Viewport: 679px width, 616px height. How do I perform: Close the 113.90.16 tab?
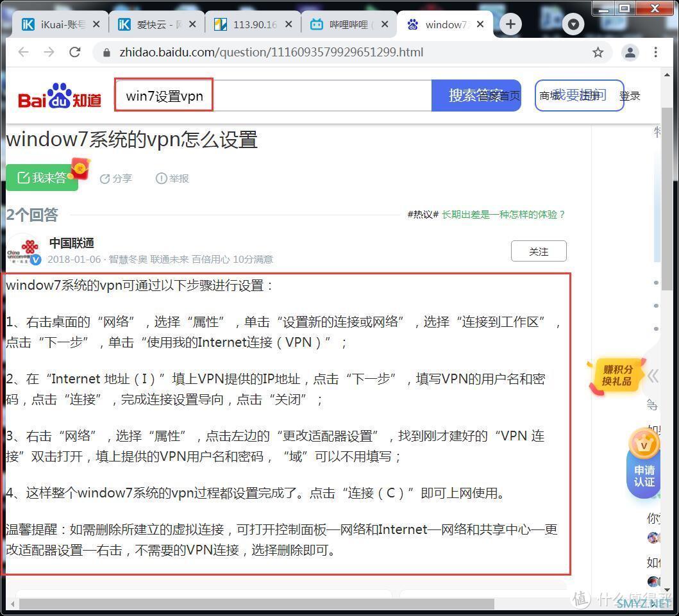pos(289,24)
